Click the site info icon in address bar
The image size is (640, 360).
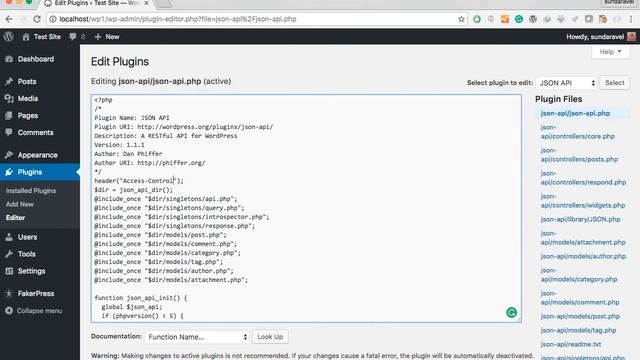[53, 19]
